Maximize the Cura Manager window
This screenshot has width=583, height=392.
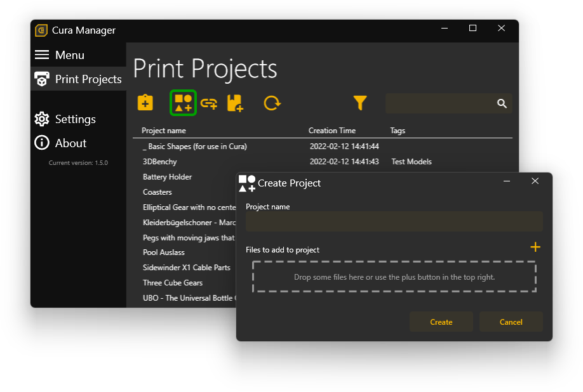(x=472, y=28)
